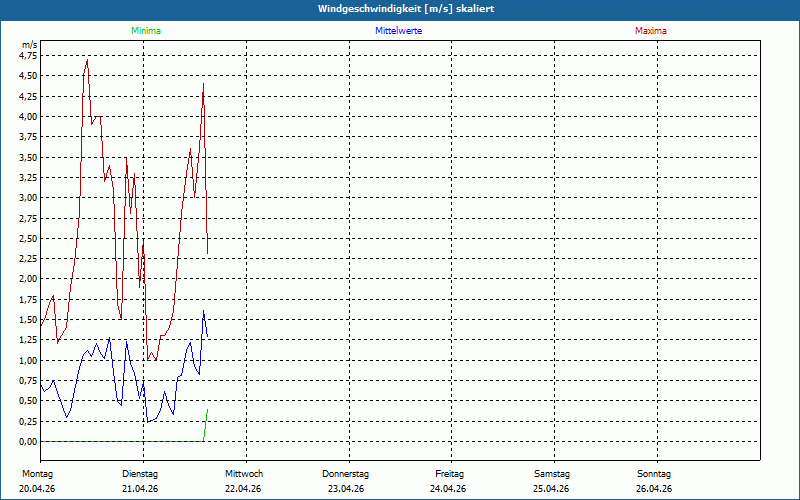Click the Windgeschwindigkeit chart title bar
800x500 pixels.
click(400, 10)
